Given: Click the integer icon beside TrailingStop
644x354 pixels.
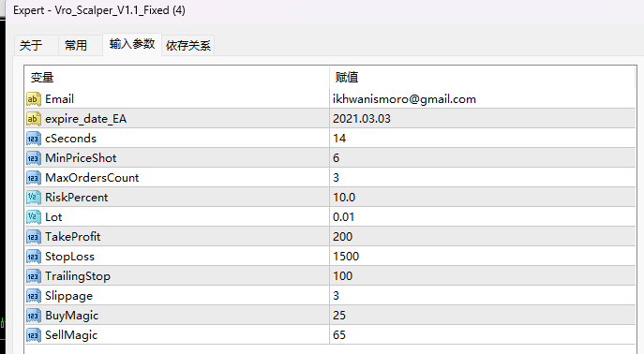Looking at the screenshot, I should (x=33, y=276).
